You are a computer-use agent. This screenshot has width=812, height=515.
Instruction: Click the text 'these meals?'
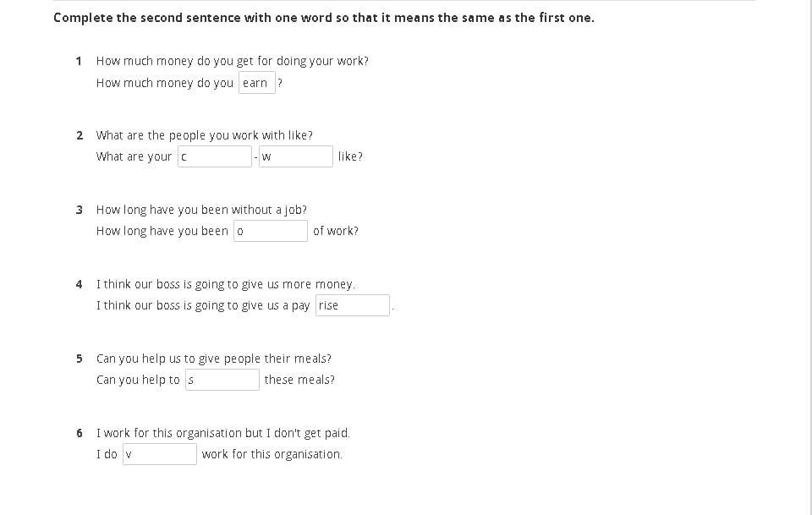point(299,380)
